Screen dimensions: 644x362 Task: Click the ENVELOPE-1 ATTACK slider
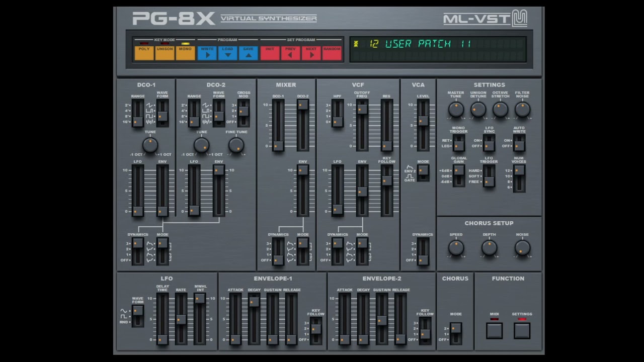[x=235, y=319]
